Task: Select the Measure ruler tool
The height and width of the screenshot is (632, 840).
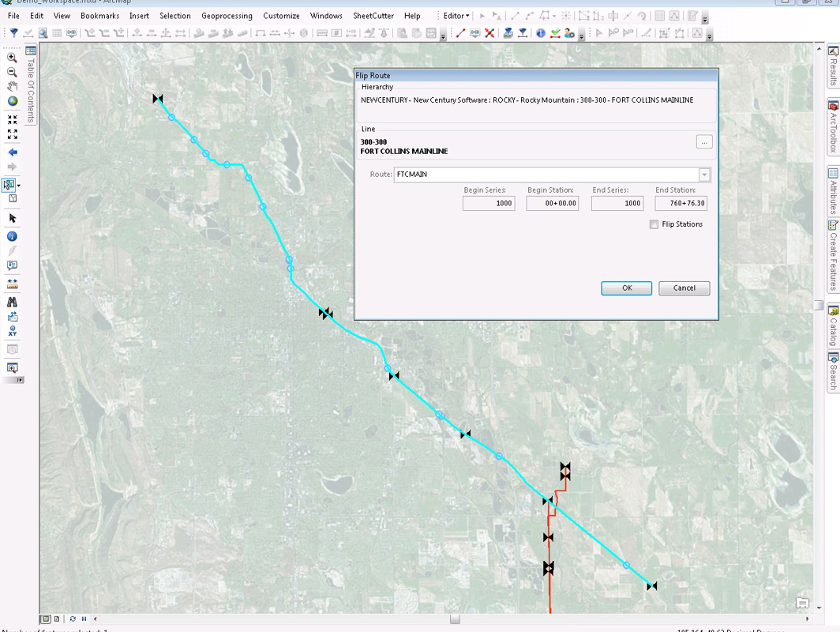Action: pyautogui.click(x=12, y=284)
